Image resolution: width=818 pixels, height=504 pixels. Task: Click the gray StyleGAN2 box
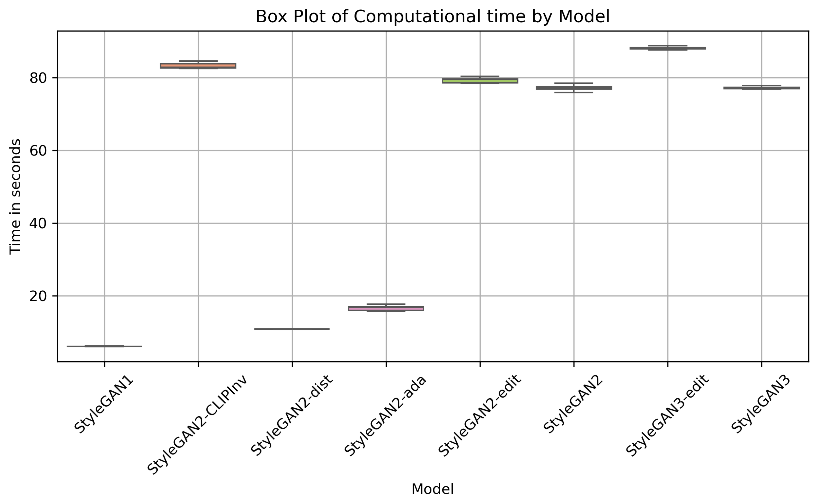pos(574,88)
